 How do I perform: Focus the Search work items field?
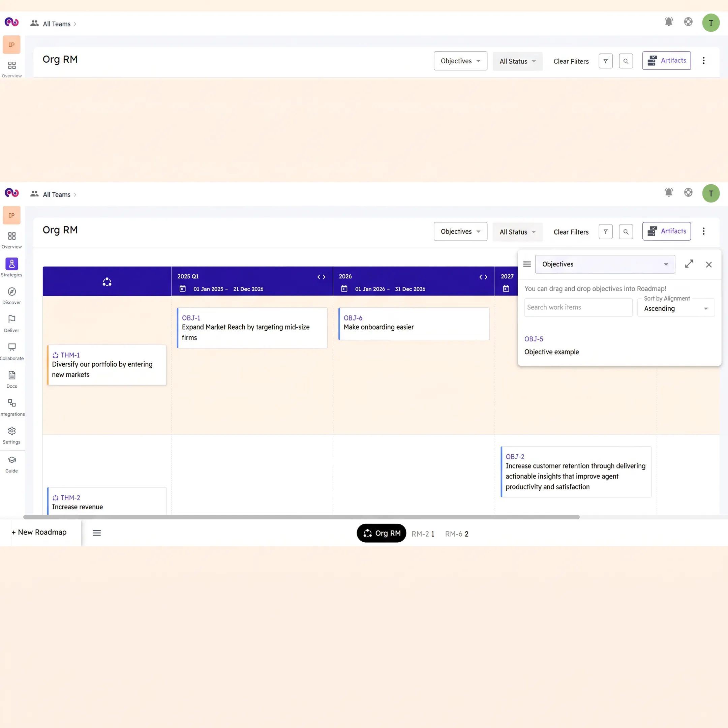[x=578, y=307]
